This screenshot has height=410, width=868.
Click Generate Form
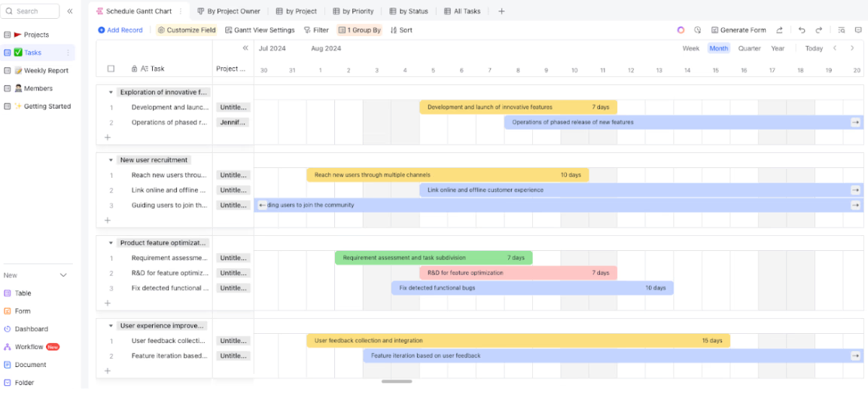739,30
